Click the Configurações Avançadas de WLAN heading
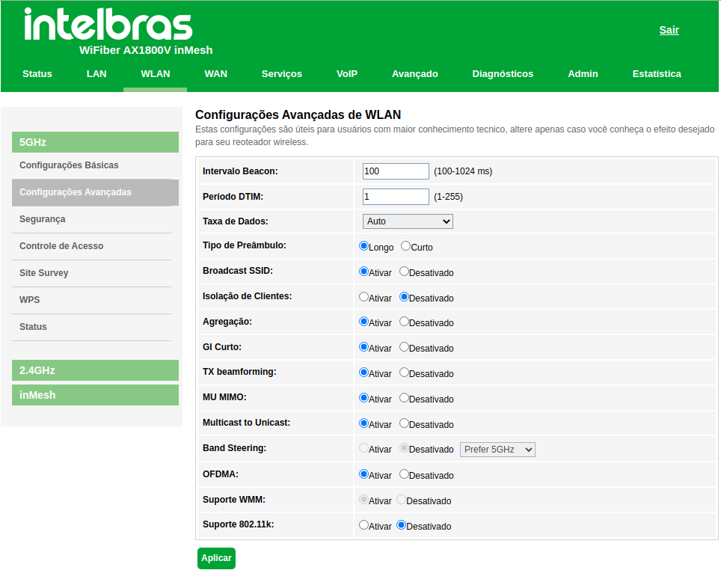 (x=298, y=114)
